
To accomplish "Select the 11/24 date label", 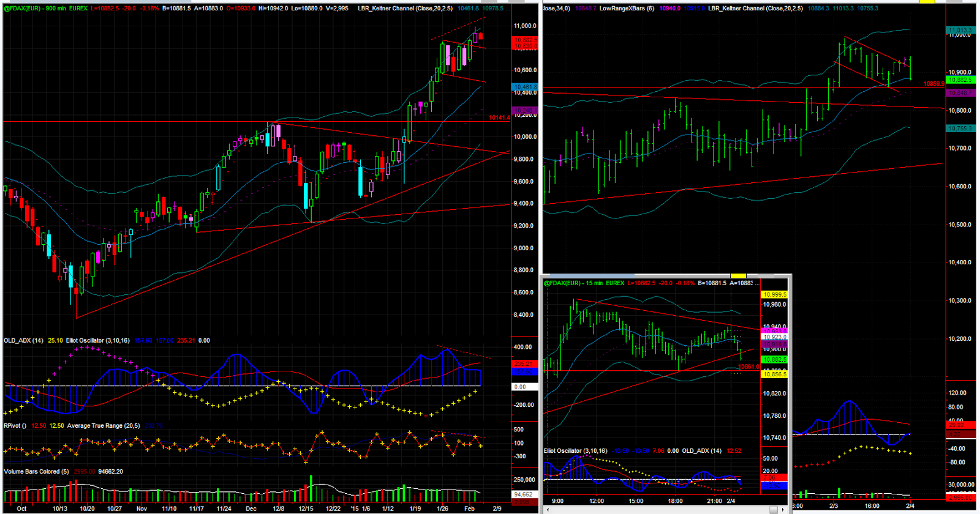I will click(x=224, y=508).
